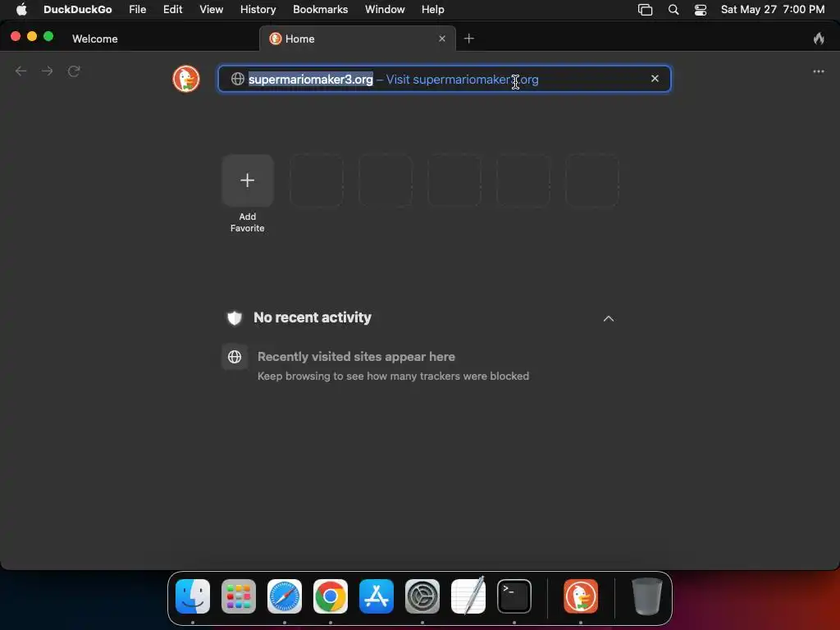Click the Spotlight search icon
The image size is (840, 630).
[673, 10]
